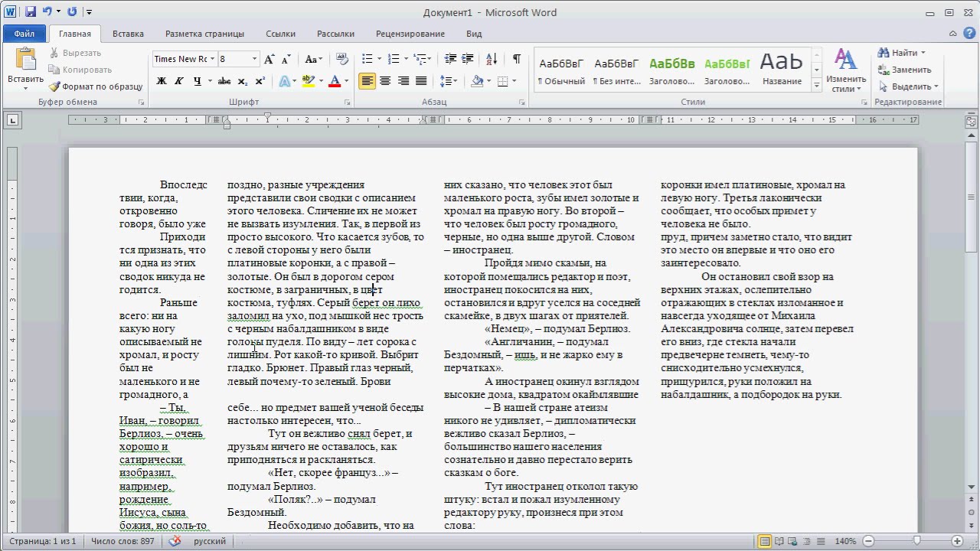
Task: Click the Clear Formatting icon
Action: click(x=341, y=59)
